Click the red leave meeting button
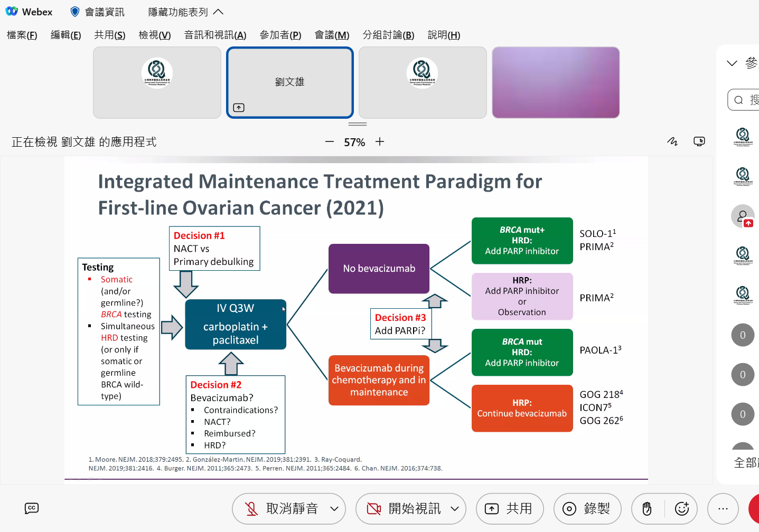This screenshot has height=532, width=759. pos(754,509)
